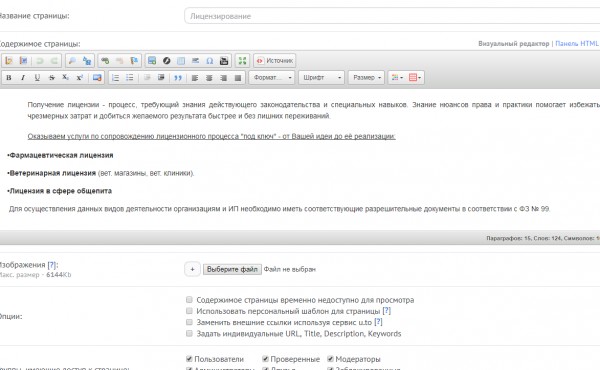Insert a hyperlink
600x370 pixels.
[x=105, y=60]
